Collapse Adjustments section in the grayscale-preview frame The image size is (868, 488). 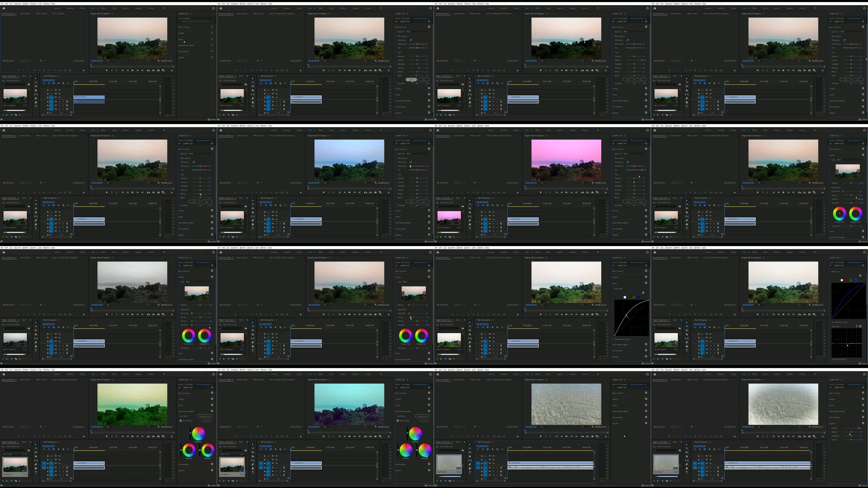coord(180,310)
